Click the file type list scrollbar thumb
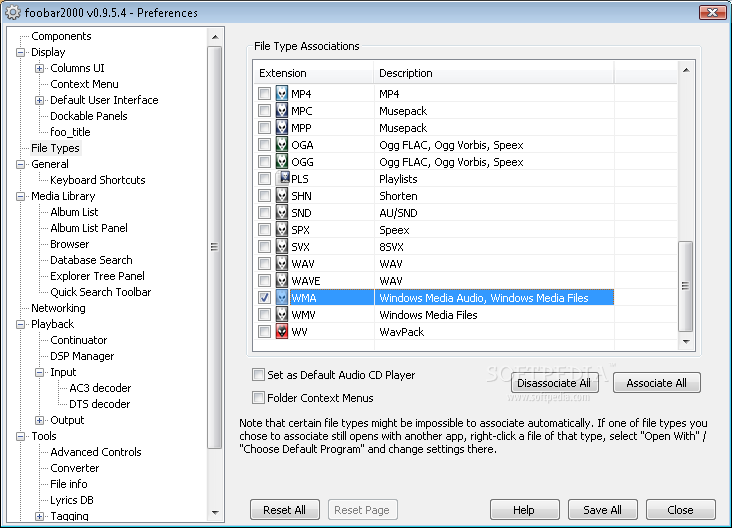Screen dimensions: 732x528 [685, 286]
